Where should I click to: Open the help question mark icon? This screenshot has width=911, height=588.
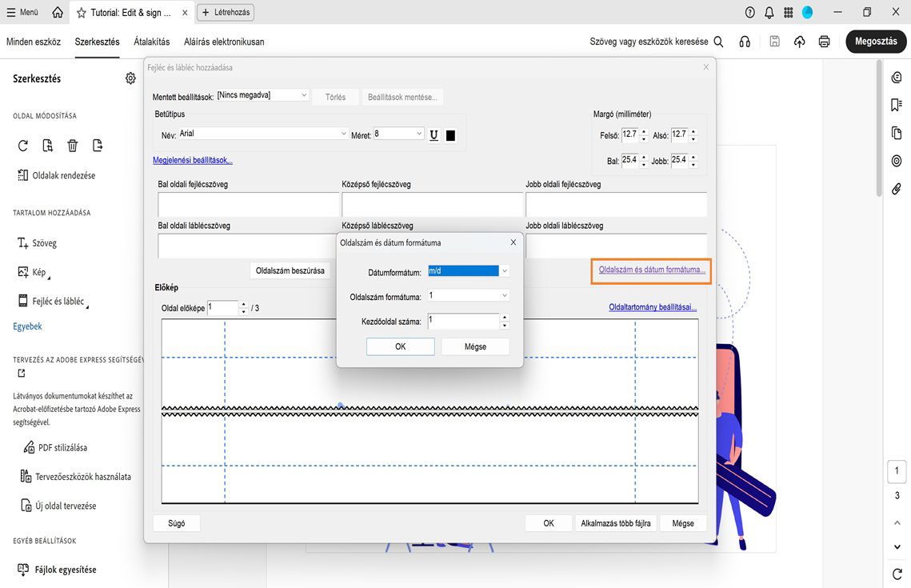tap(750, 12)
